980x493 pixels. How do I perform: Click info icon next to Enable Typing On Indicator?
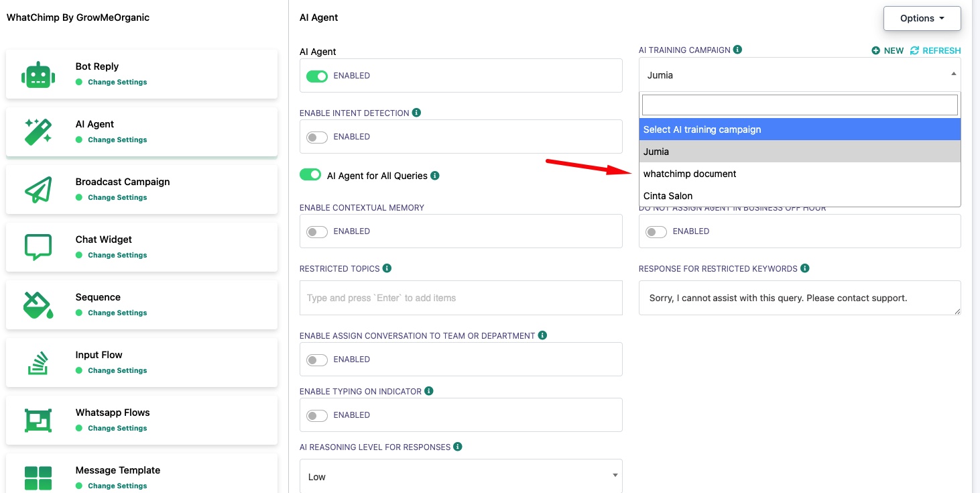tap(429, 391)
